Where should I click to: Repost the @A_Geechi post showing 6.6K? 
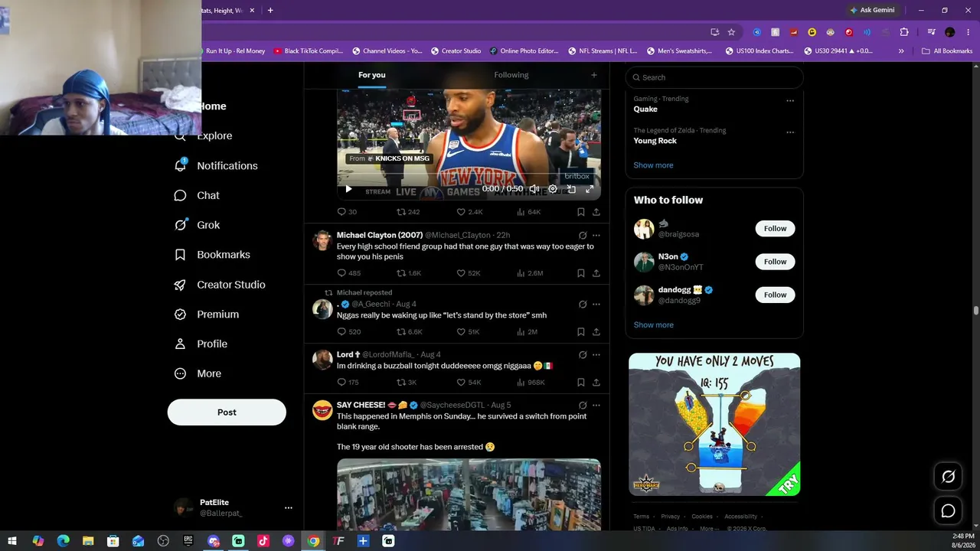tap(409, 332)
